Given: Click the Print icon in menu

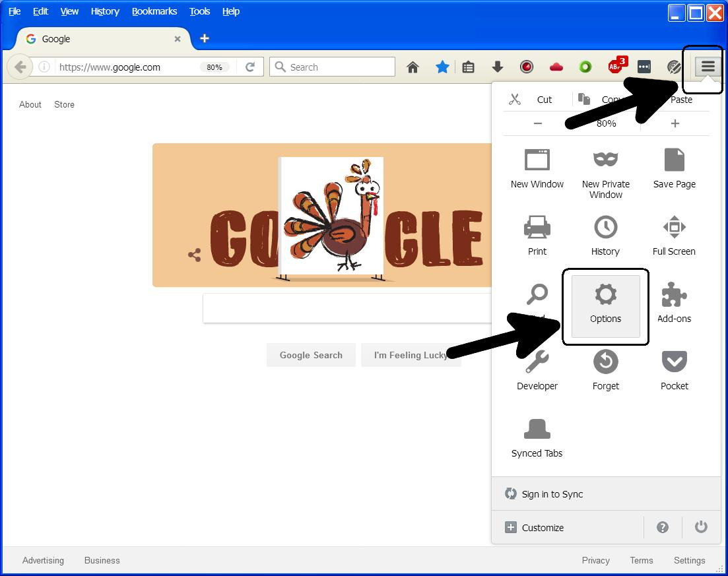Looking at the screenshot, I should point(537,228).
